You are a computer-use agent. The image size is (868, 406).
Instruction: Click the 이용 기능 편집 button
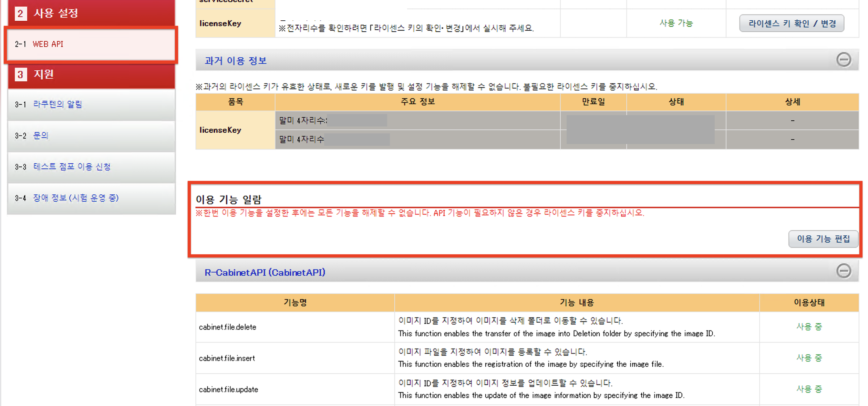(823, 239)
